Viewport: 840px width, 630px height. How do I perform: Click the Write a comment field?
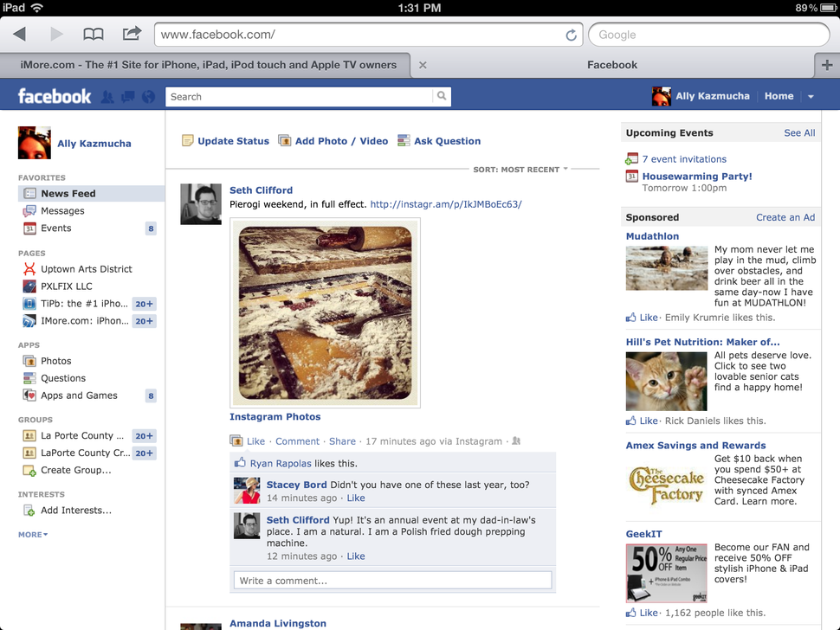click(x=391, y=580)
